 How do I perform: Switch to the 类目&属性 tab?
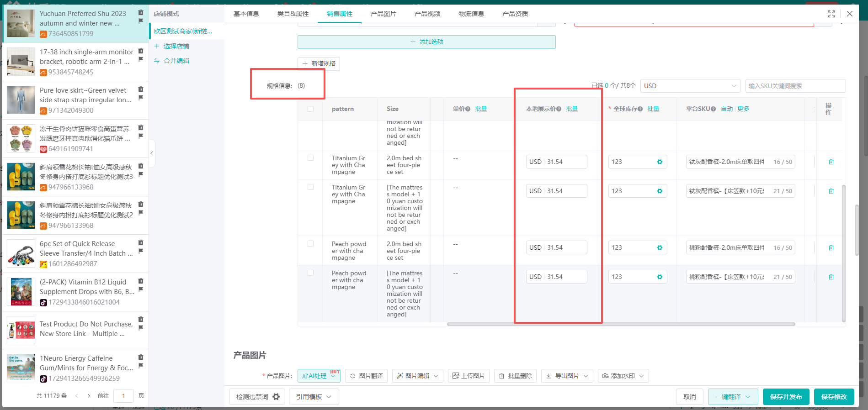point(293,14)
